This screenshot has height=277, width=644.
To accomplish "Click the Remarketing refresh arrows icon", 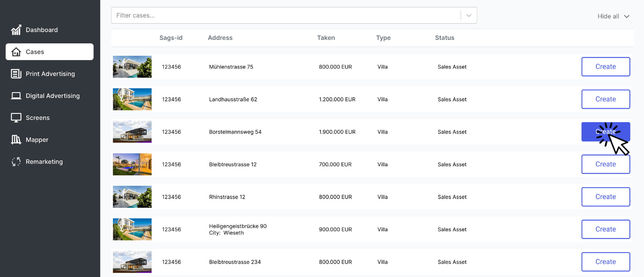I will tap(16, 162).
